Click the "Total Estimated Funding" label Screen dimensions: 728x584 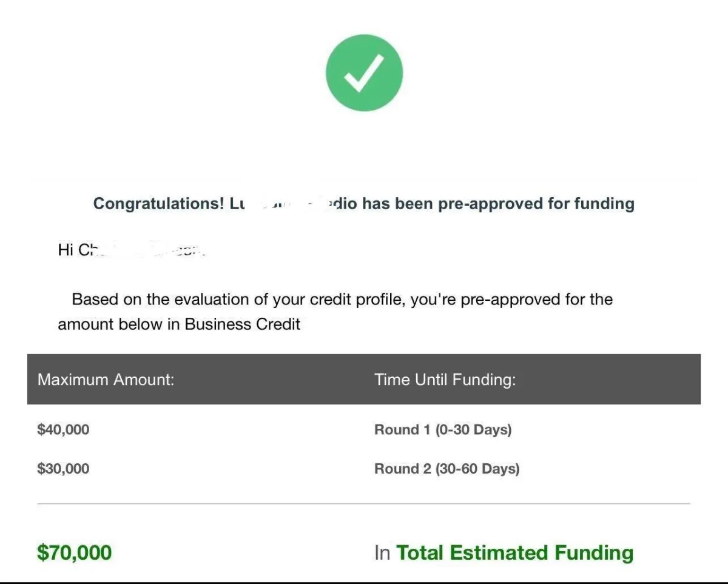pos(514,553)
